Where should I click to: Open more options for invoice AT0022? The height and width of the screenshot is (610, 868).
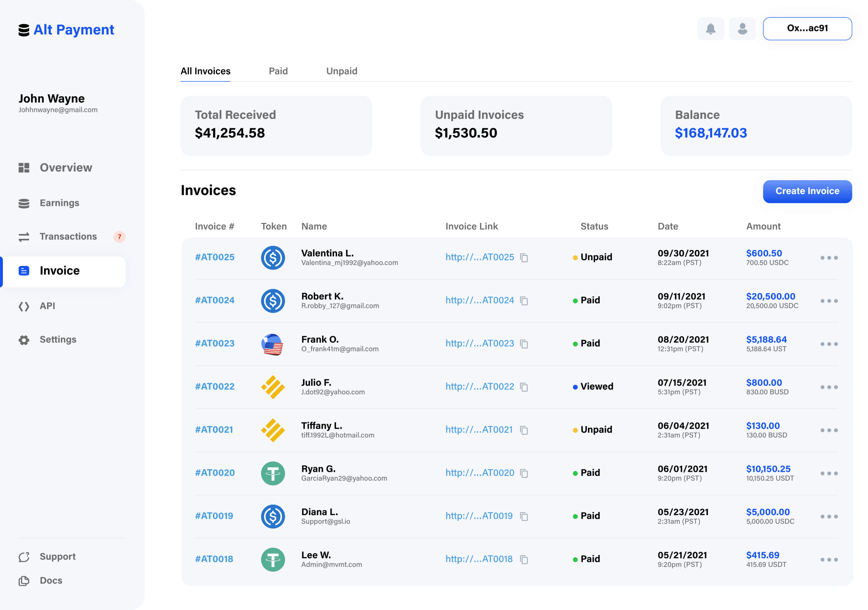(829, 387)
